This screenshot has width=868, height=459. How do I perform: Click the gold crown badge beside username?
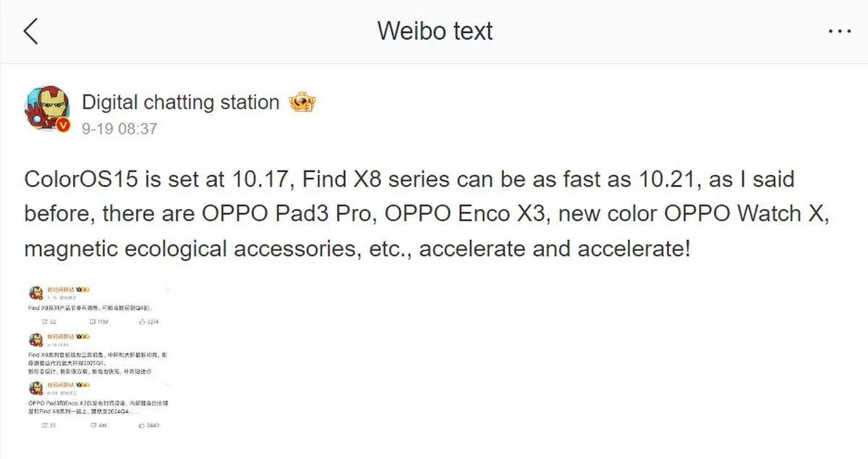302,103
